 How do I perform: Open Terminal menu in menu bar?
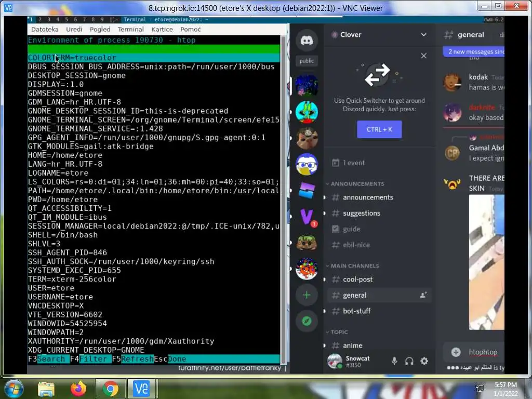(130, 30)
